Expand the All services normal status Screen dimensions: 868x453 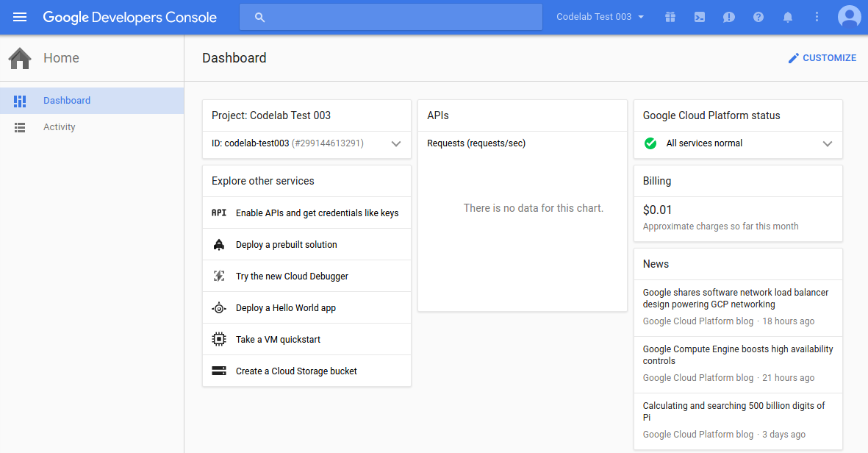pos(828,144)
